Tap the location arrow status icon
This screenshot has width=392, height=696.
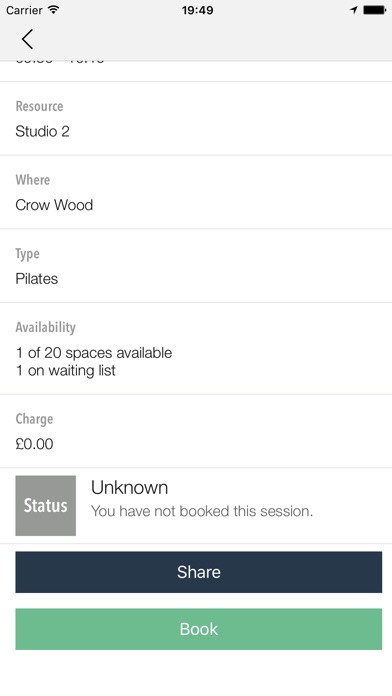pos(354,10)
